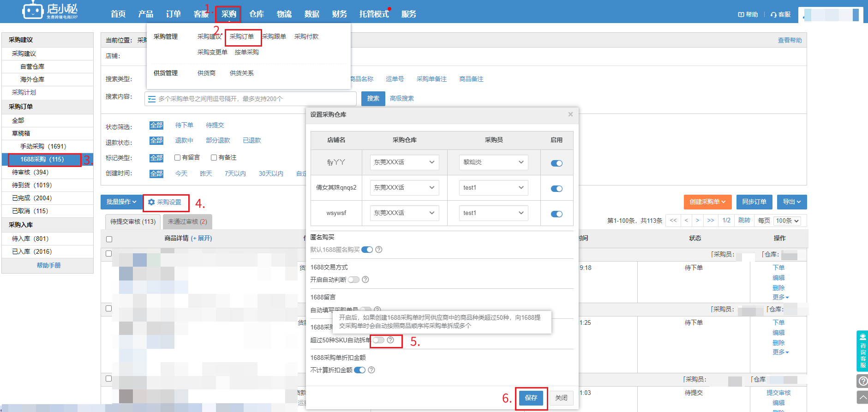Disable 不计算折扣金额 switch

click(359, 370)
